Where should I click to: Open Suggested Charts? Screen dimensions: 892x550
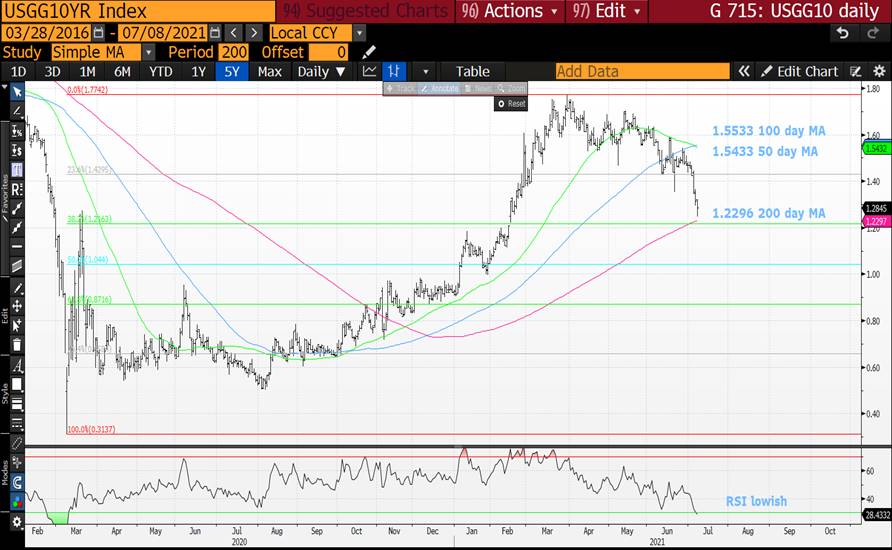tap(365, 11)
